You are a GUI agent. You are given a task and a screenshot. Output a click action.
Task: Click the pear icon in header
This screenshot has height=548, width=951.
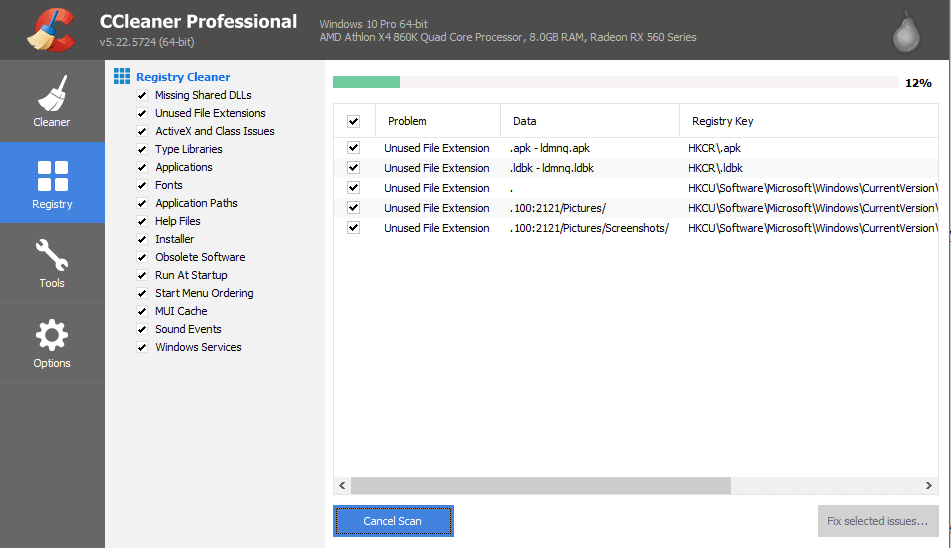[906, 32]
